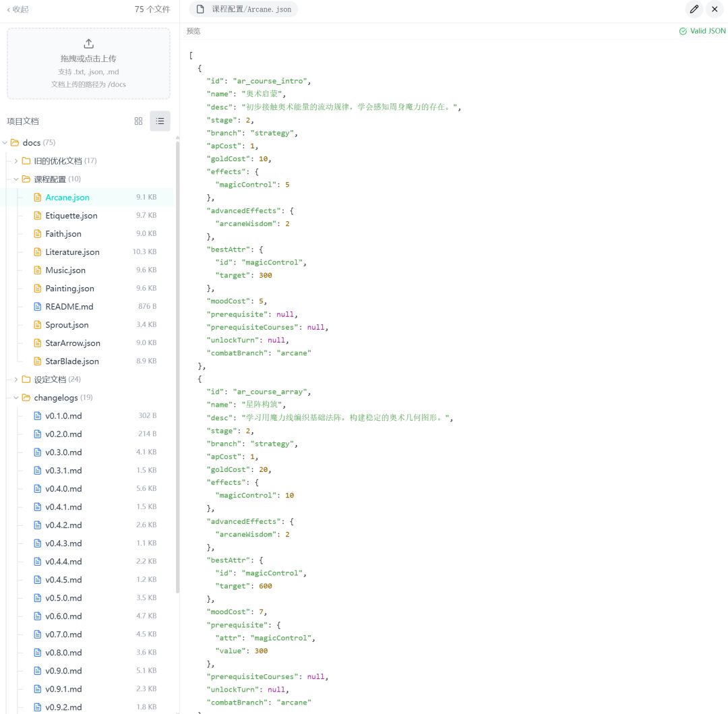Image resolution: width=728 pixels, height=714 pixels.
Task: Click the Faith.json file icon
Action: coord(38,233)
